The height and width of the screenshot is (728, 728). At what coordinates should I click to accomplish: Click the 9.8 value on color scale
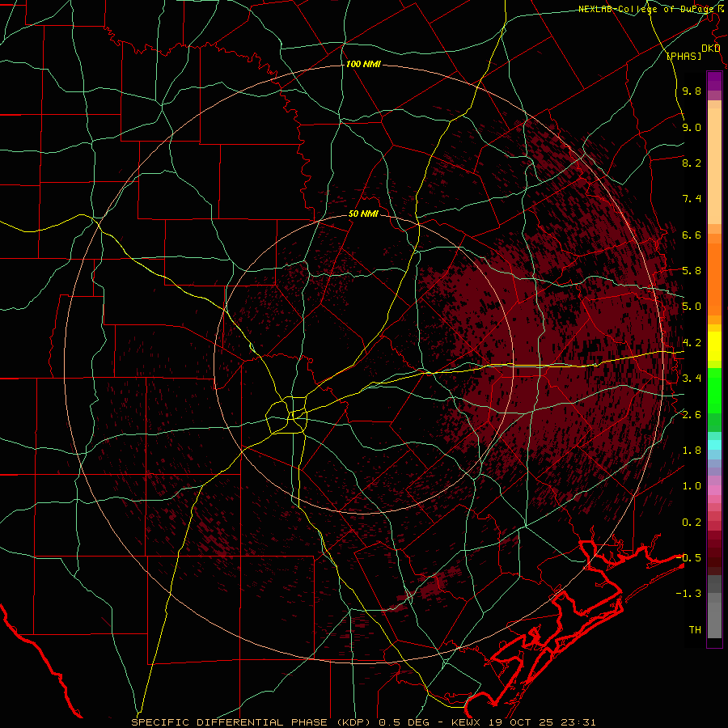692,91
